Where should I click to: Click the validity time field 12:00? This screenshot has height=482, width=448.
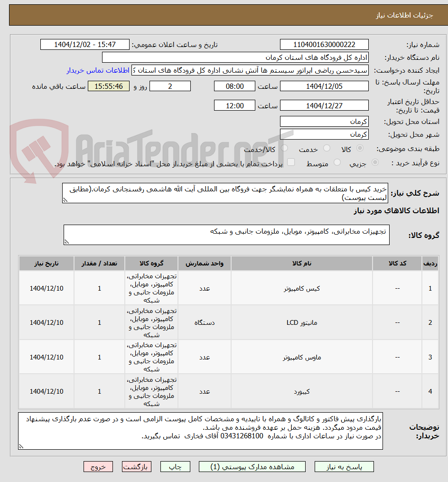pos(234,105)
